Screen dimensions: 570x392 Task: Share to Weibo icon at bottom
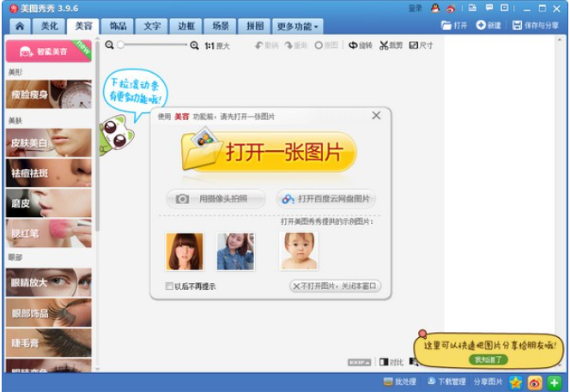tap(535, 383)
